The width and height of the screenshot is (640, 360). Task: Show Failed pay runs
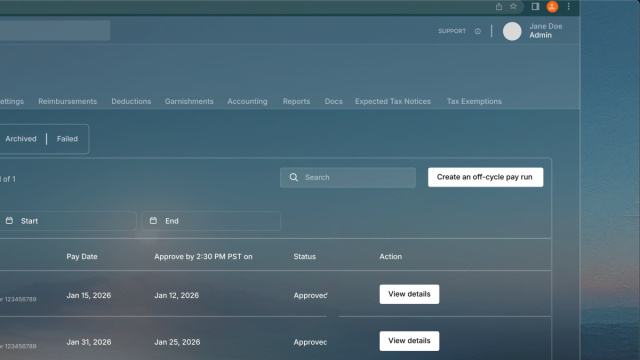[67, 139]
